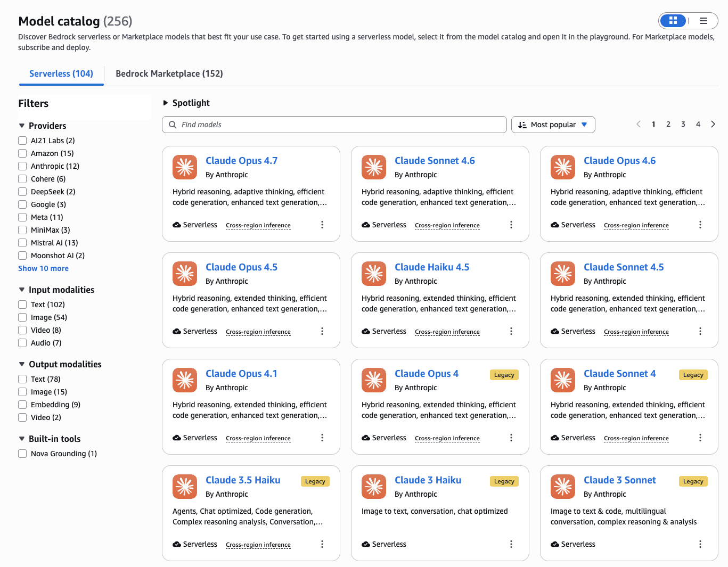The image size is (728, 567).
Task: Enable the Nova Grounding built-in tool filter
Action: 22,454
